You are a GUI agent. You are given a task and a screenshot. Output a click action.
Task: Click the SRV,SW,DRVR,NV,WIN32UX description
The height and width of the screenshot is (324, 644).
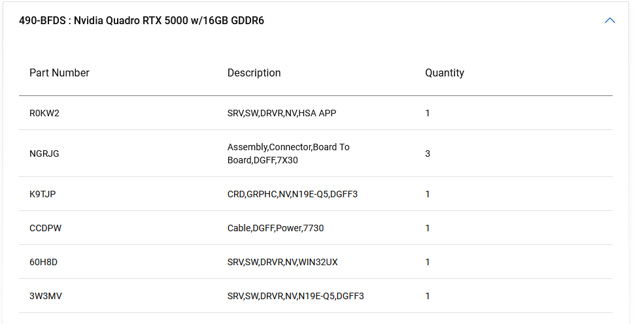click(282, 262)
